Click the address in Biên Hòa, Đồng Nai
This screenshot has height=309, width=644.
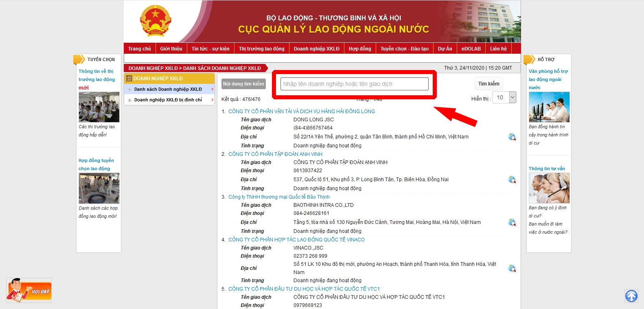371,180
